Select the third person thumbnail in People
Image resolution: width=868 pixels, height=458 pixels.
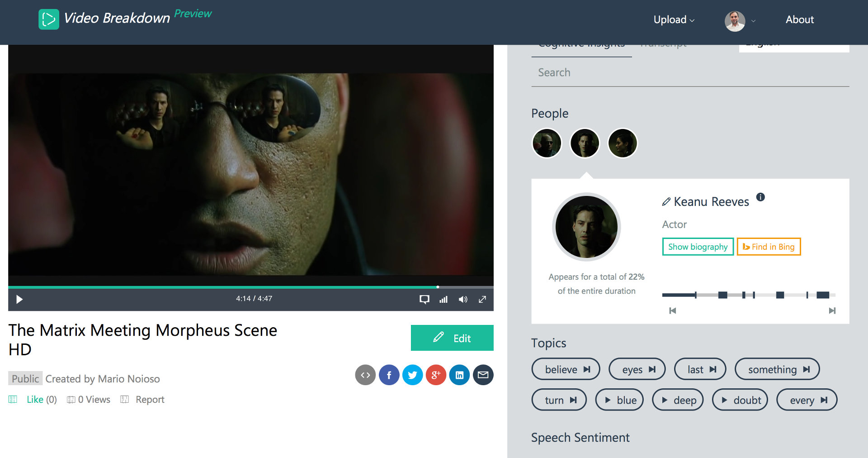click(x=623, y=143)
